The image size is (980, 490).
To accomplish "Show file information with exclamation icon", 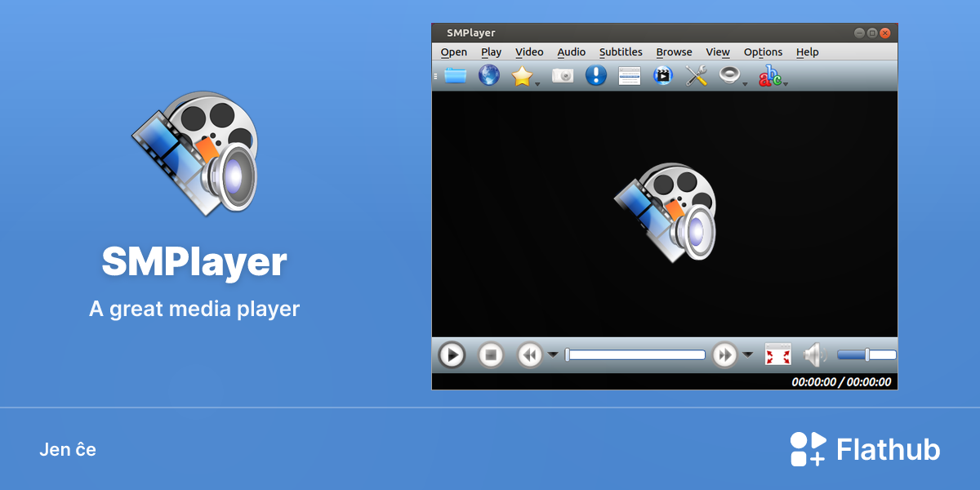I will (x=596, y=76).
